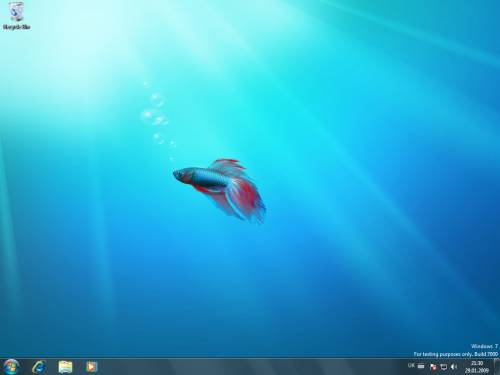Open the Action Center flag icon
This screenshot has width=500, height=375.
[433, 367]
